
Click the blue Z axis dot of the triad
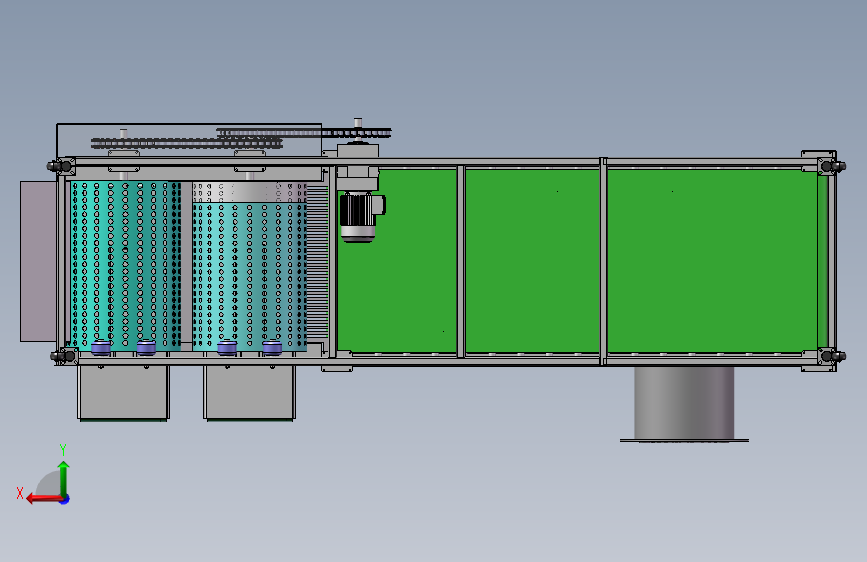65,500
